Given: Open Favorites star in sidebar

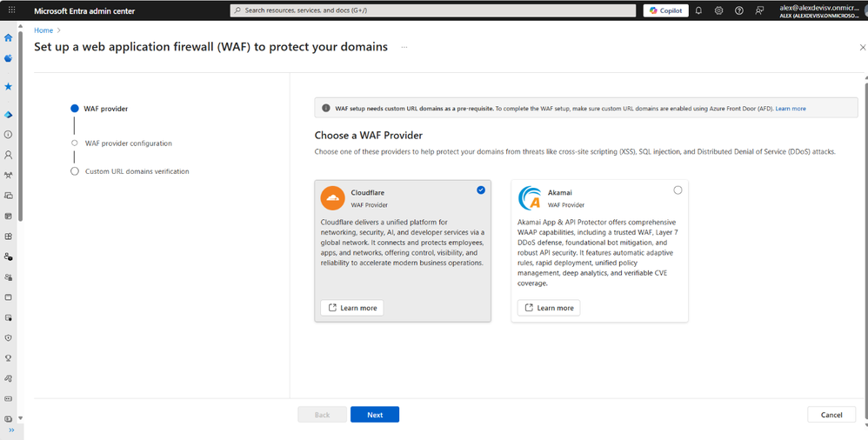Looking at the screenshot, I should 9,86.
